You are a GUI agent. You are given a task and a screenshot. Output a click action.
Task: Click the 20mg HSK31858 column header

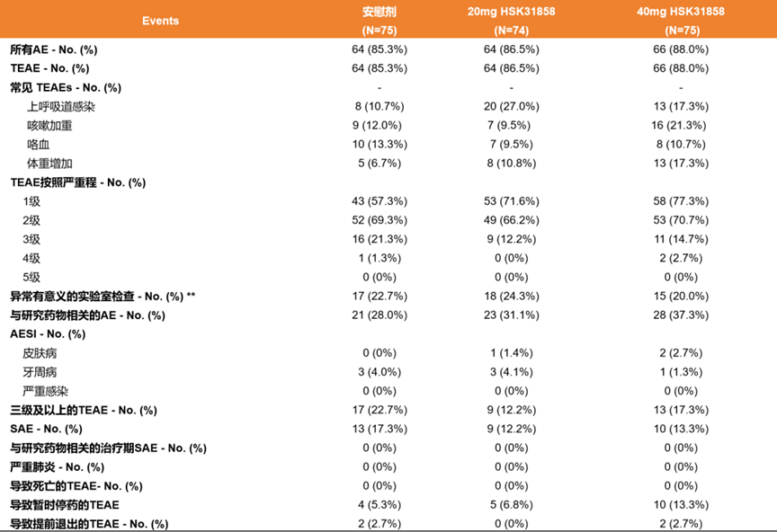point(511,12)
